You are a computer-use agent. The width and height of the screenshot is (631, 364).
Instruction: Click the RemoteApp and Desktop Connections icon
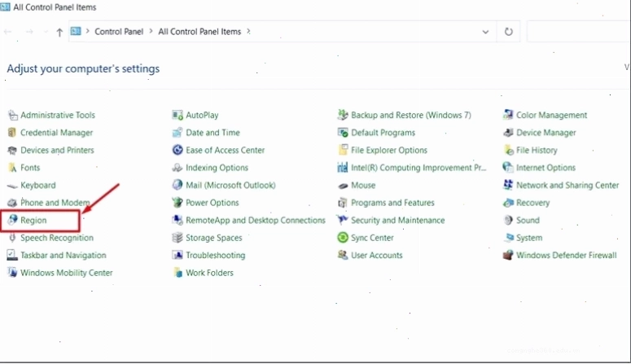(x=177, y=220)
